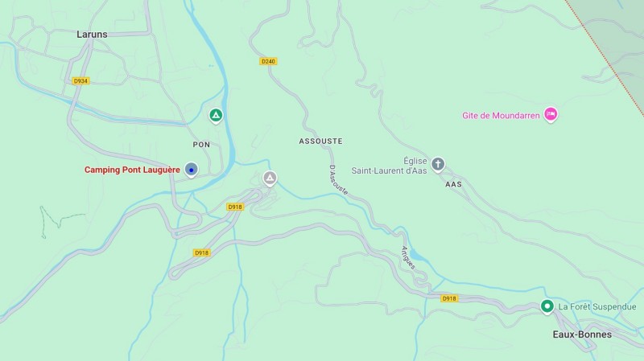The image size is (644, 361).
Task: Open the Gite de Moundarren label
Action: coord(501,116)
